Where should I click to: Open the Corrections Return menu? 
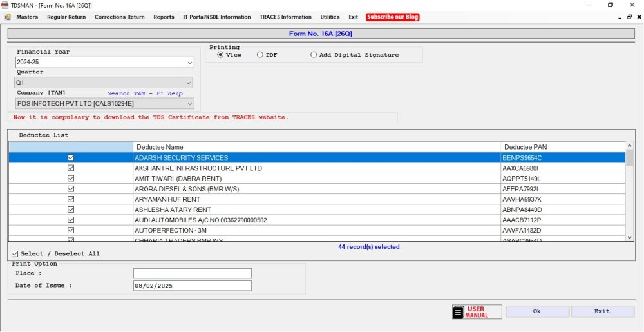pos(120,17)
